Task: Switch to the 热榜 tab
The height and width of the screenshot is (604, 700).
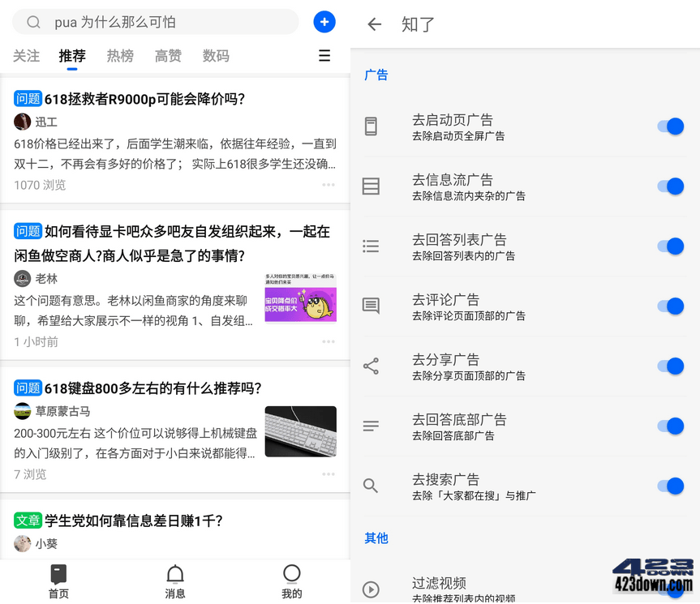Action: 119,55
